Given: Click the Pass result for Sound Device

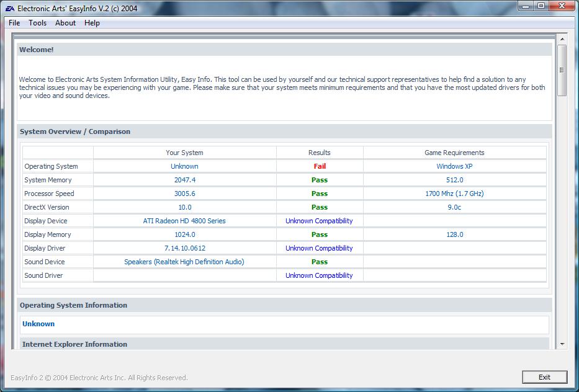Looking at the screenshot, I should coord(320,262).
